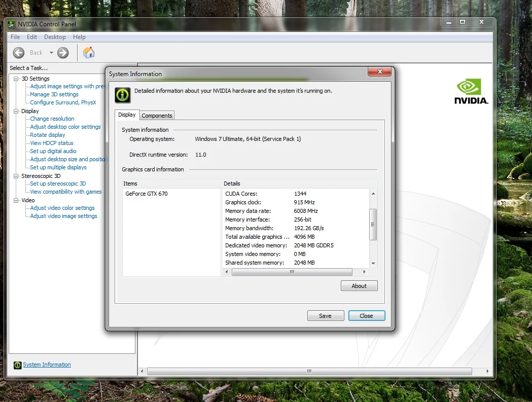Collapse the Display tree node
532x402 pixels.
coord(16,111)
